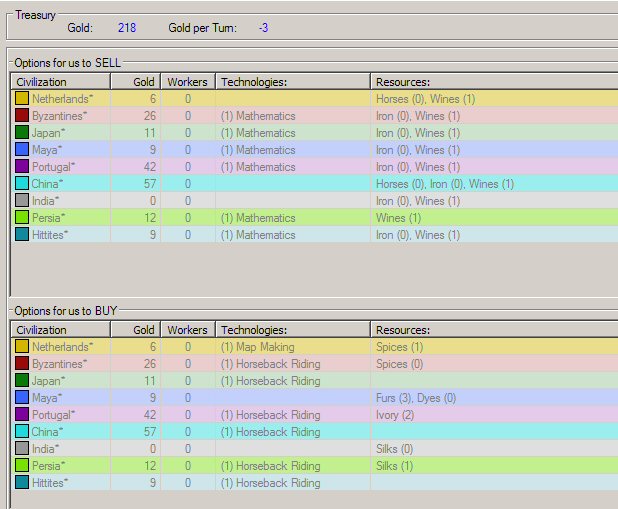Click Portugal gold value 42 in SELL table

(150, 166)
